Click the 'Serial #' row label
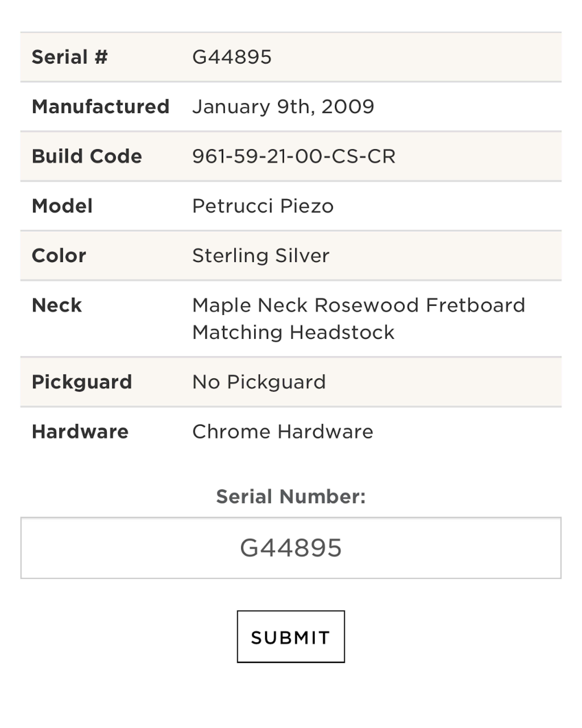The width and height of the screenshot is (582, 728). (70, 57)
